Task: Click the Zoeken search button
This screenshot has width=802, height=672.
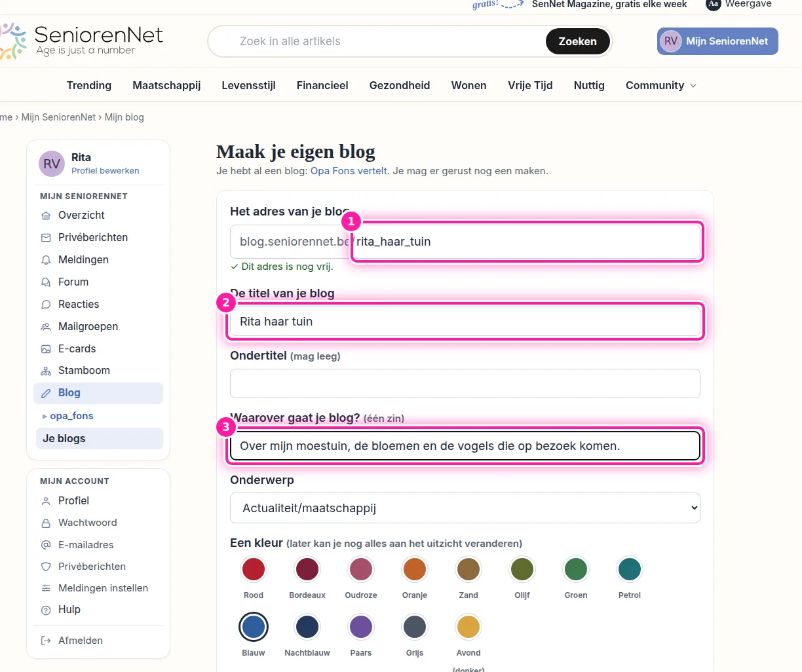Action: [x=578, y=41]
